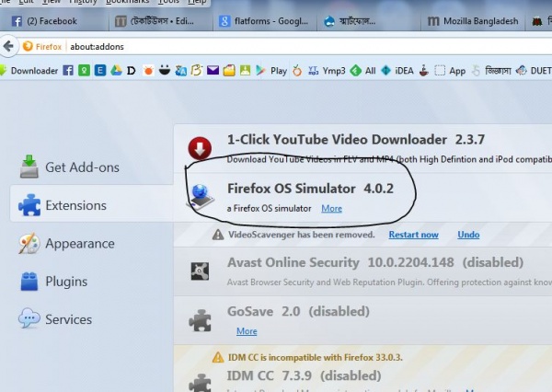
Task: Open the DUET bookmark
Action: pos(534,71)
